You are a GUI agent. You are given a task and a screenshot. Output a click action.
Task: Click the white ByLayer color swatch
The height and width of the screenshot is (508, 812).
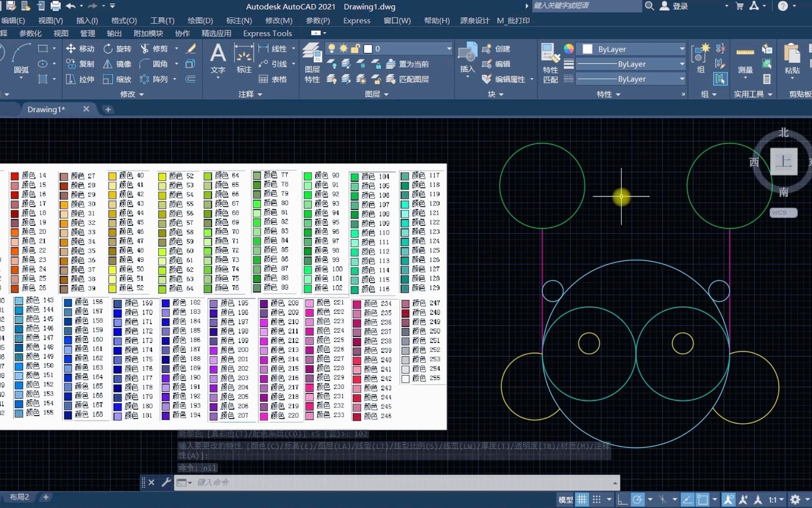587,49
